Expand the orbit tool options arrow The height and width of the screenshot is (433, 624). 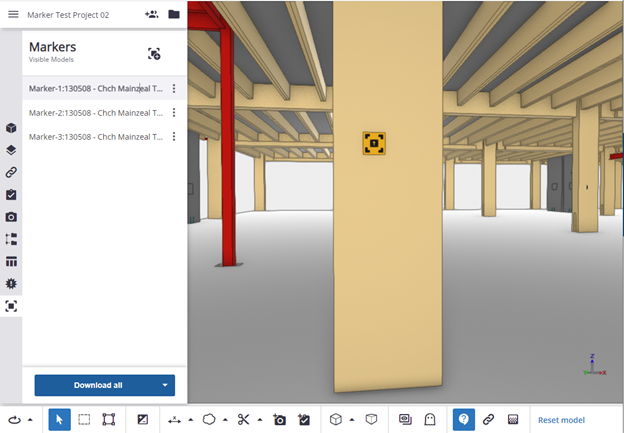(x=30, y=420)
